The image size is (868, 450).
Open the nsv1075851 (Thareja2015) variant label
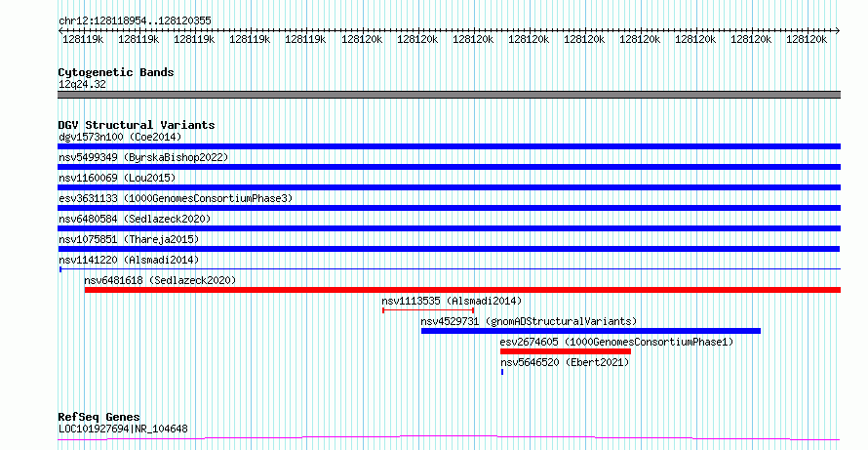[x=129, y=239]
